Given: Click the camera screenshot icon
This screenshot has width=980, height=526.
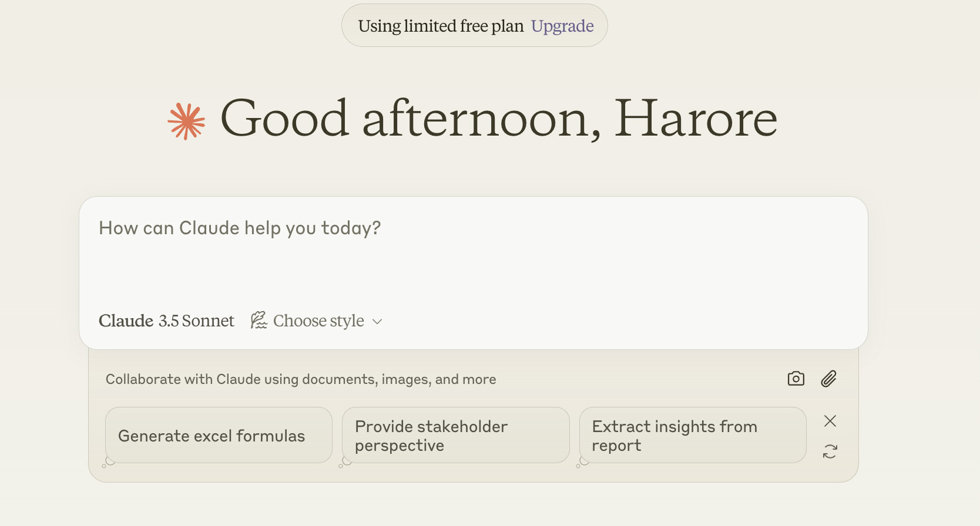Looking at the screenshot, I should pyautogui.click(x=796, y=379).
